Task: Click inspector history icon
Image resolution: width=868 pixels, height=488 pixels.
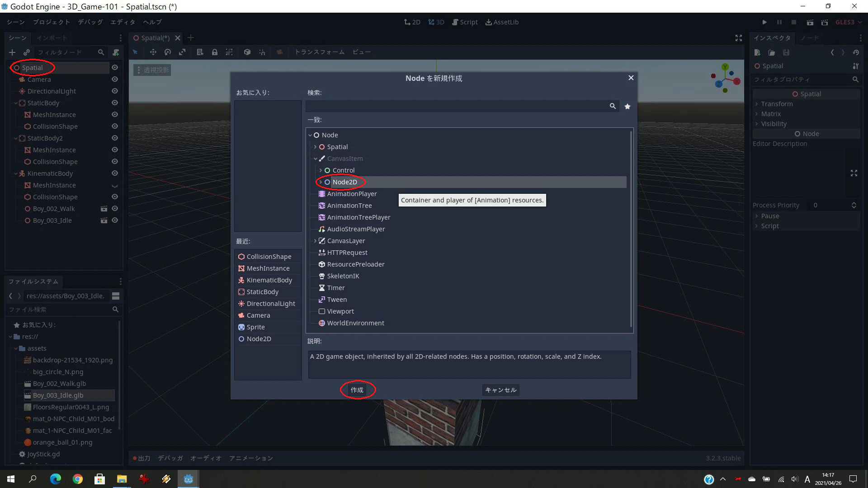Action: 856,52
